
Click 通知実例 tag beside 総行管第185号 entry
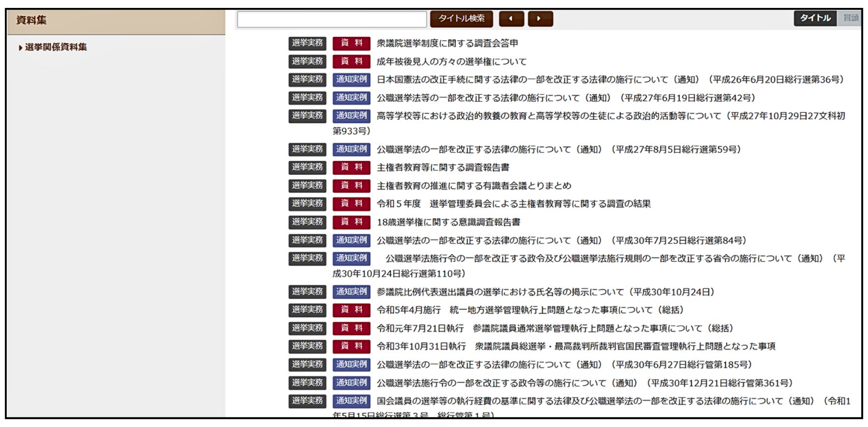click(351, 365)
